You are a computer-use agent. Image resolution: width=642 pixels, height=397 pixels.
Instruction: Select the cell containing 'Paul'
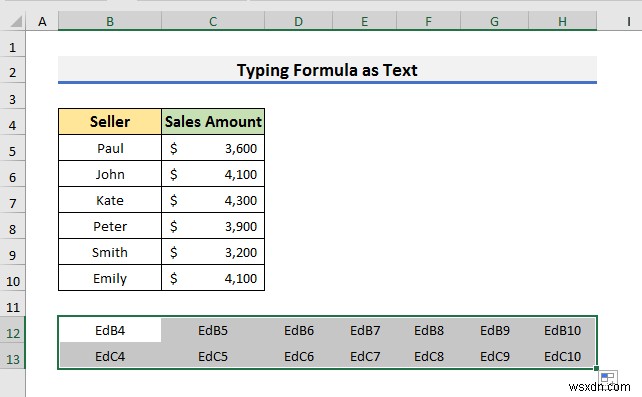click(x=110, y=148)
